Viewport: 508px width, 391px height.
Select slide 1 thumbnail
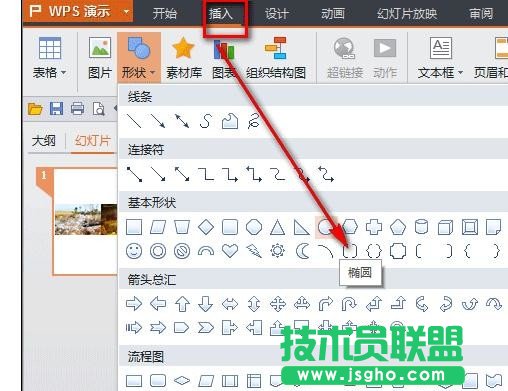[86, 221]
